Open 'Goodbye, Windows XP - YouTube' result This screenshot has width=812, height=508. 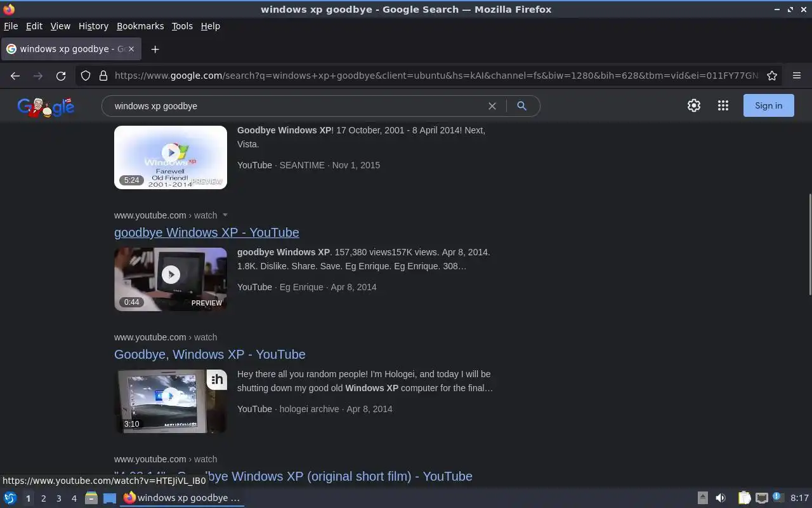pyautogui.click(x=210, y=354)
